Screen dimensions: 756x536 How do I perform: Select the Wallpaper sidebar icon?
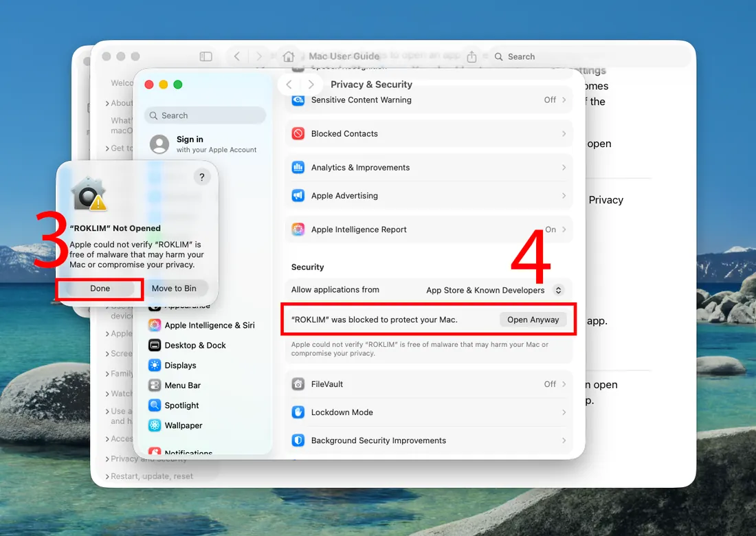(155, 425)
